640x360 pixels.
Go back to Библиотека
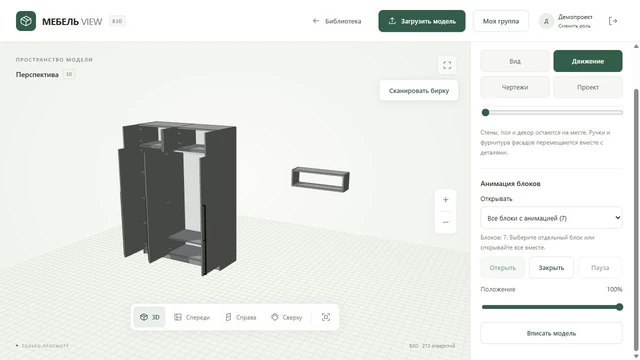(x=337, y=21)
